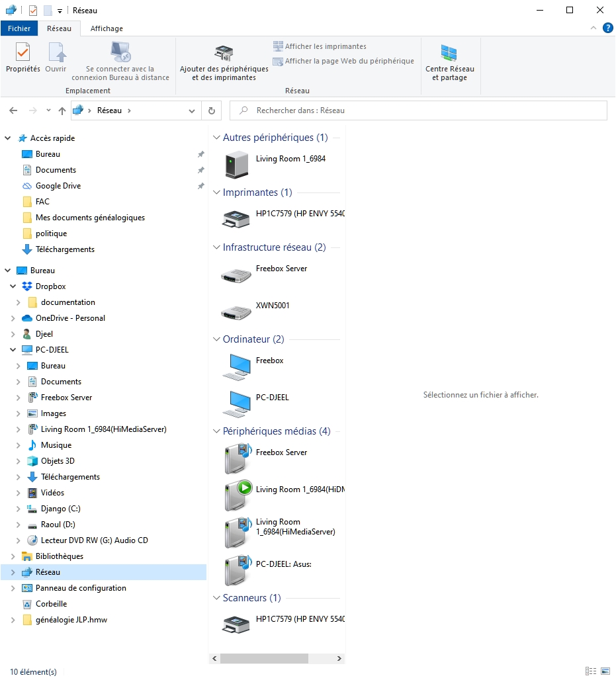Open the Propriétés ribbon button

click(x=22, y=58)
